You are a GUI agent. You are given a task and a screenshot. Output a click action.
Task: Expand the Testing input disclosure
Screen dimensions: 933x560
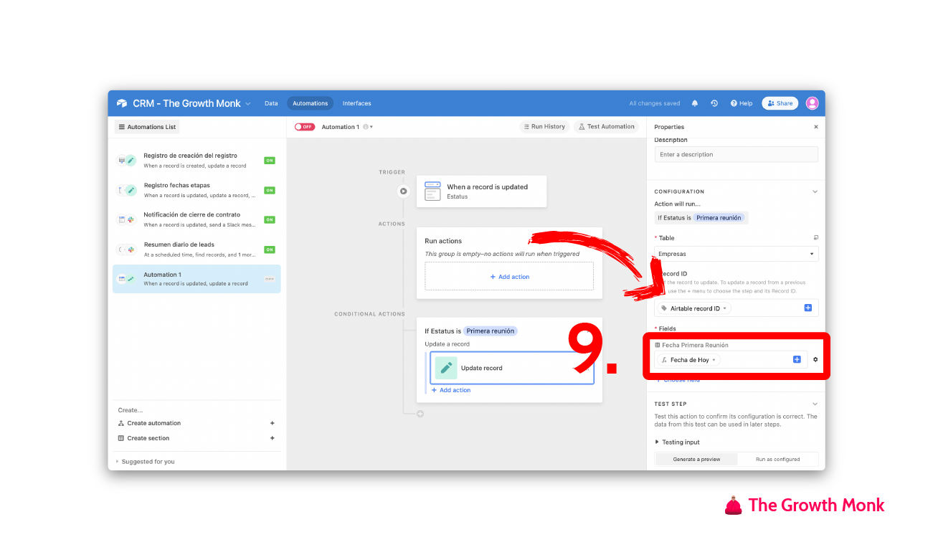(677, 442)
